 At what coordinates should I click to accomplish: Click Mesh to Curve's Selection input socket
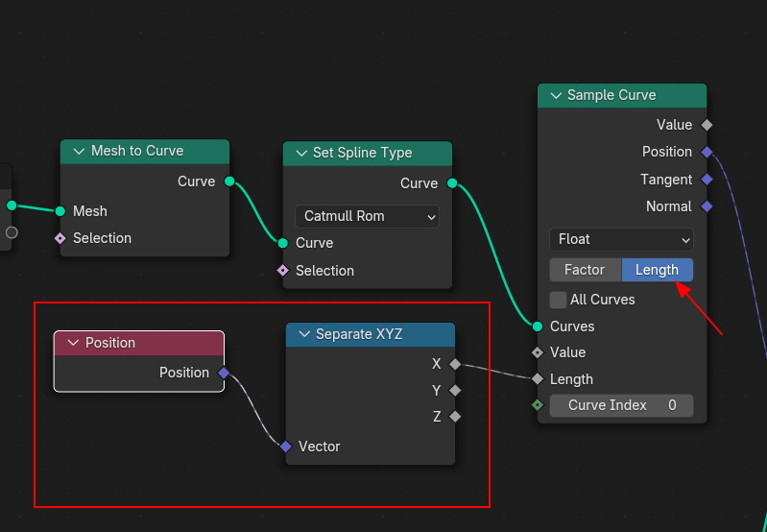coord(60,238)
